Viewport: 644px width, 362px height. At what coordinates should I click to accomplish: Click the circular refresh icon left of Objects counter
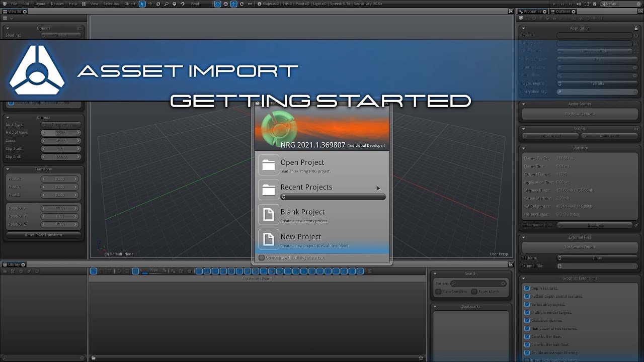coord(242,4)
